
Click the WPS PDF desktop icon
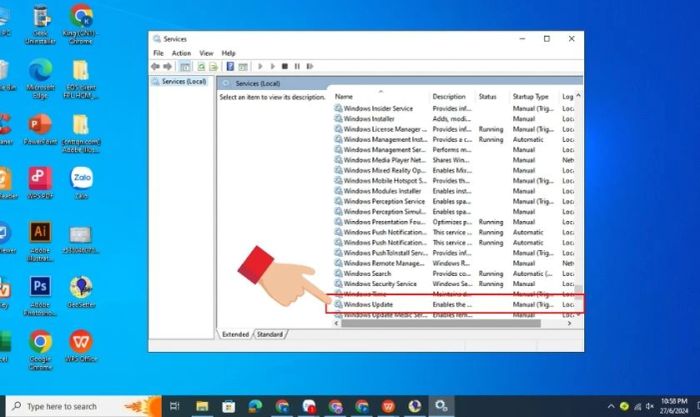pyautogui.click(x=40, y=183)
